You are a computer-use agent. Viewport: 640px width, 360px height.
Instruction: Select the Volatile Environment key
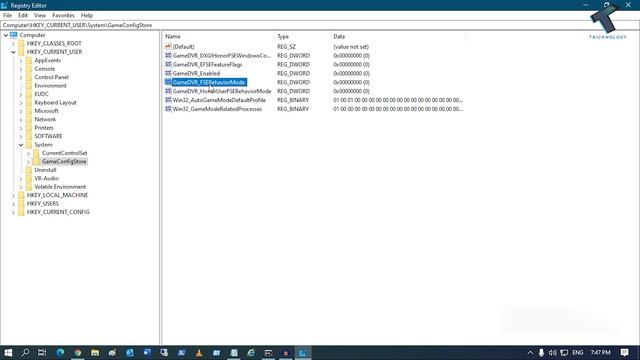(x=60, y=187)
